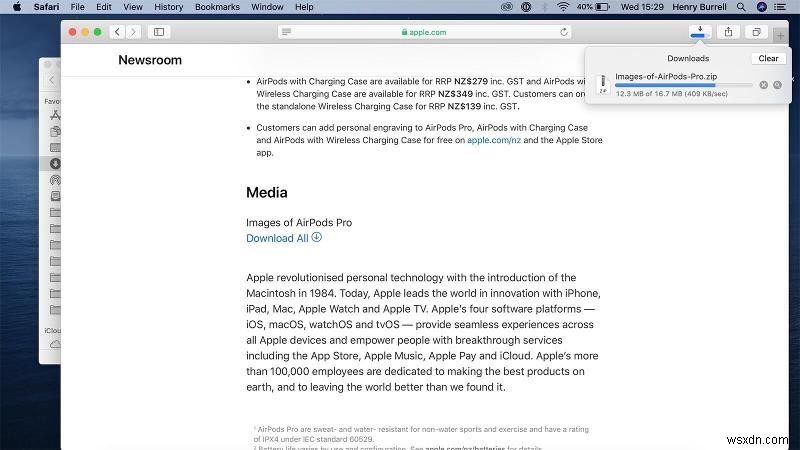The height and width of the screenshot is (450, 800).
Task: Open the Wi-Fi status menu
Action: pyautogui.click(x=563, y=7)
